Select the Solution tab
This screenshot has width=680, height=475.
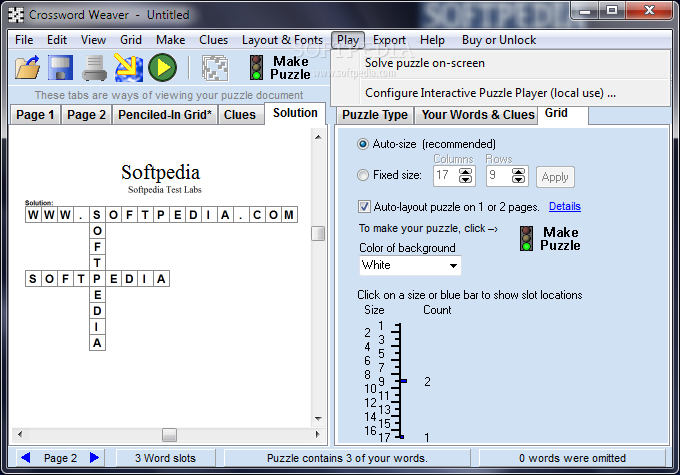(295, 113)
